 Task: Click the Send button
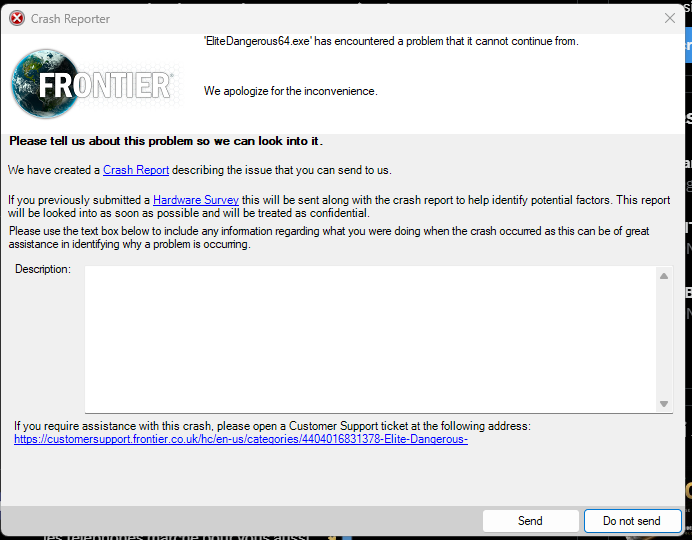click(530, 521)
